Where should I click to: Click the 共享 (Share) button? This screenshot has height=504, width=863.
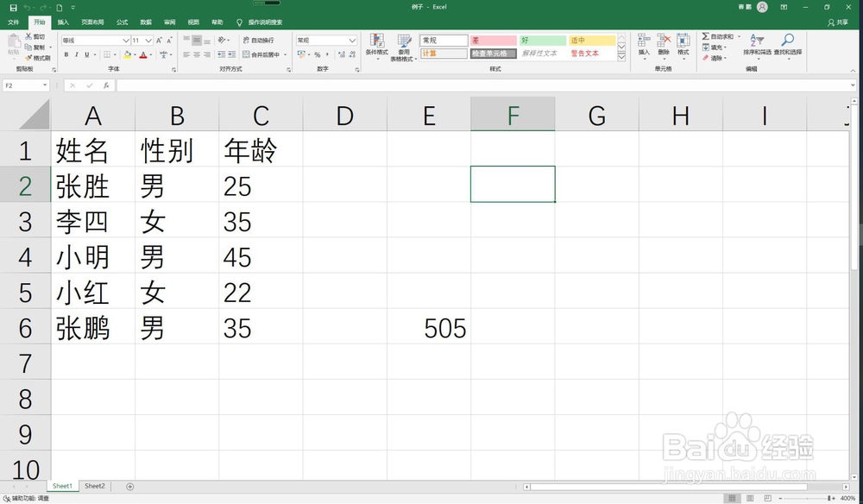pos(839,22)
